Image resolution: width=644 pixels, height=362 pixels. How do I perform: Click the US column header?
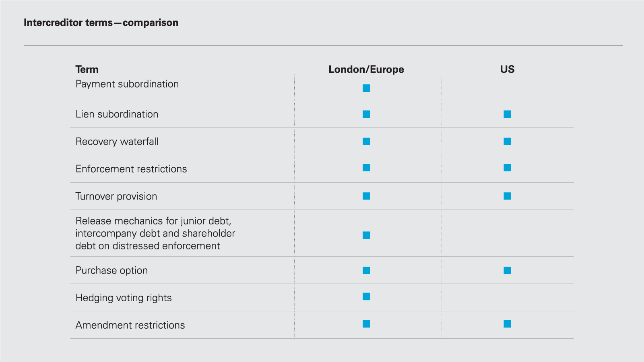pos(507,69)
